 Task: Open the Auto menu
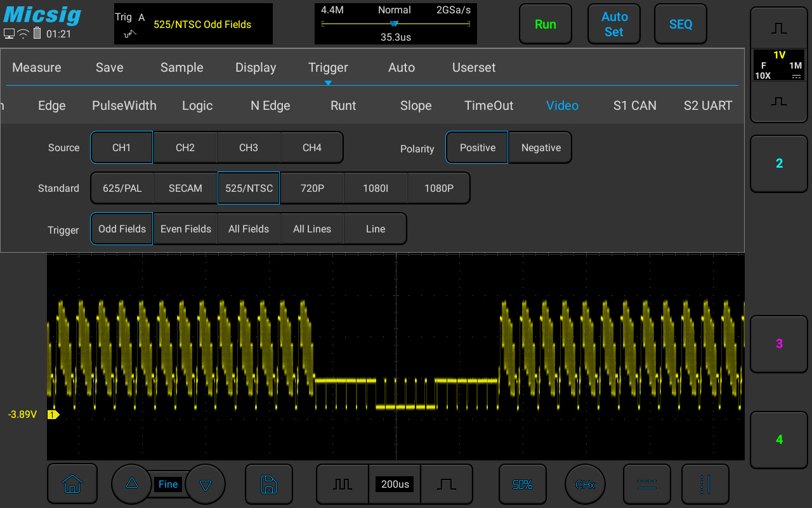tap(402, 67)
